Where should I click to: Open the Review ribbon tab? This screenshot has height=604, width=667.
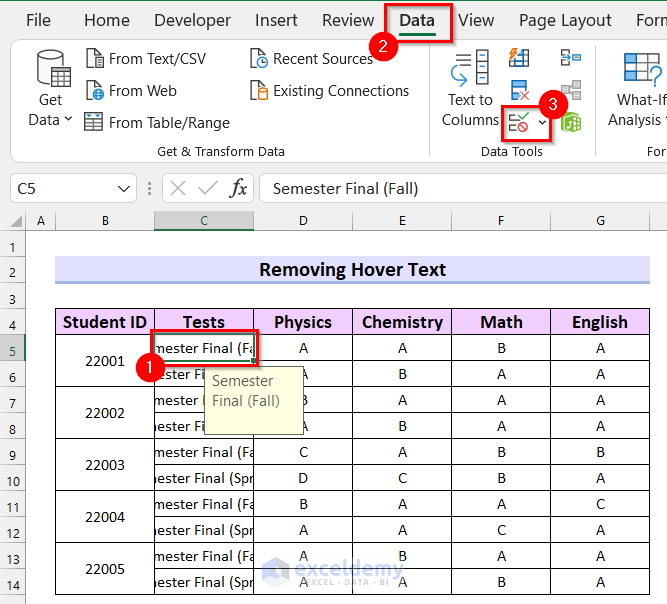pyautogui.click(x=348, y=20)
